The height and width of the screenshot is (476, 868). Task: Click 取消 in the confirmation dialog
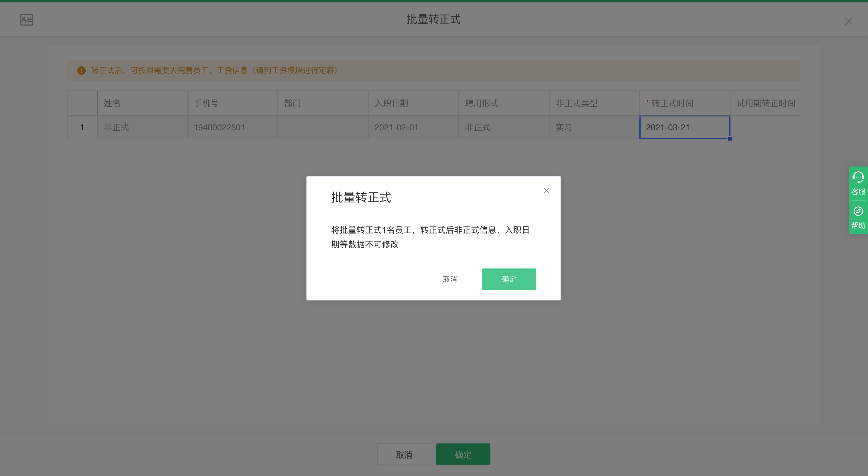450,279
